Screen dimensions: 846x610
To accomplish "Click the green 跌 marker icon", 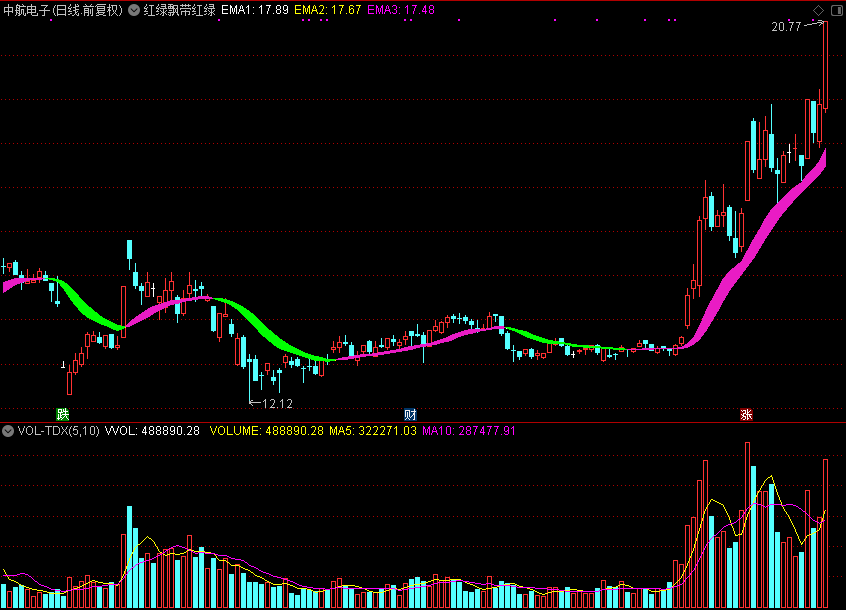I will coord(63,414).
